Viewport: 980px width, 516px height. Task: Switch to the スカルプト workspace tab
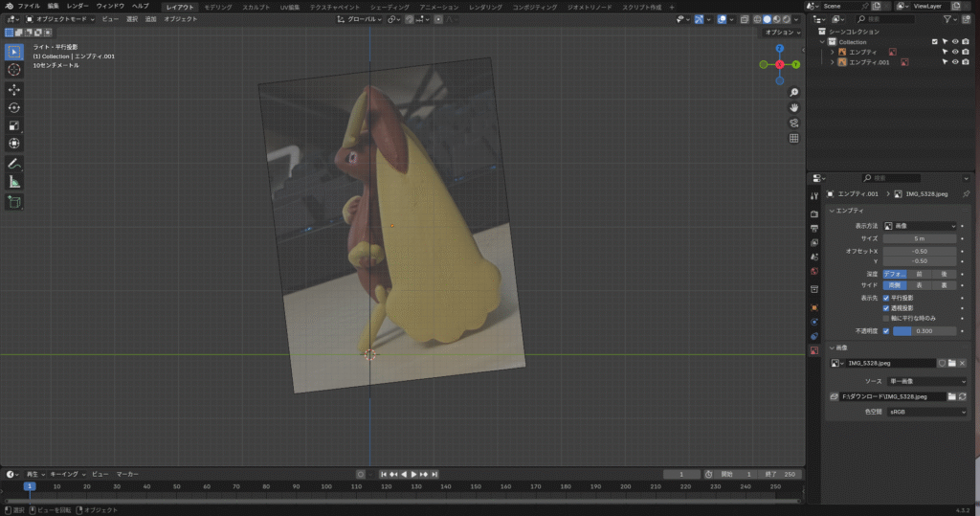(x=256, y=7)
